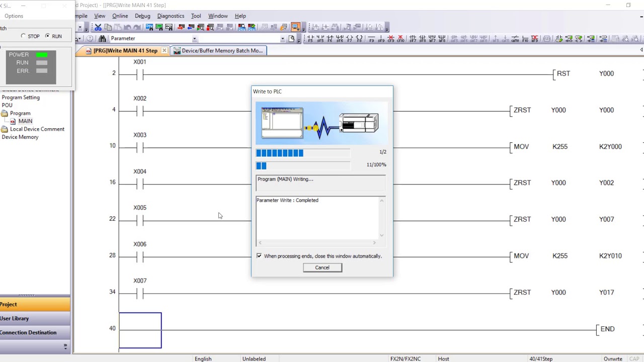Switch to Device/Buffer Memory Batch Monitor tab
This screenshot has width=644, height=362.
click(x=218, y=51)
